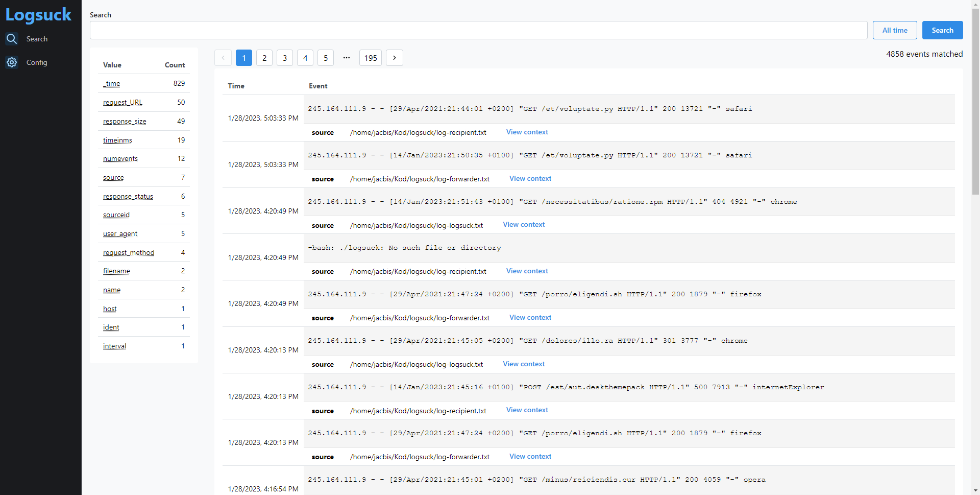This screenshot has height=495, width=980.
Task: Click the previous page arrow icon
Action: [223, 58]
